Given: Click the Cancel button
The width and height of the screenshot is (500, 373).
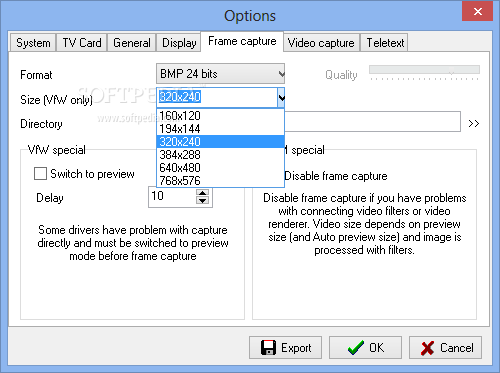Looking at the screenshot, I should tap(445, 348).
